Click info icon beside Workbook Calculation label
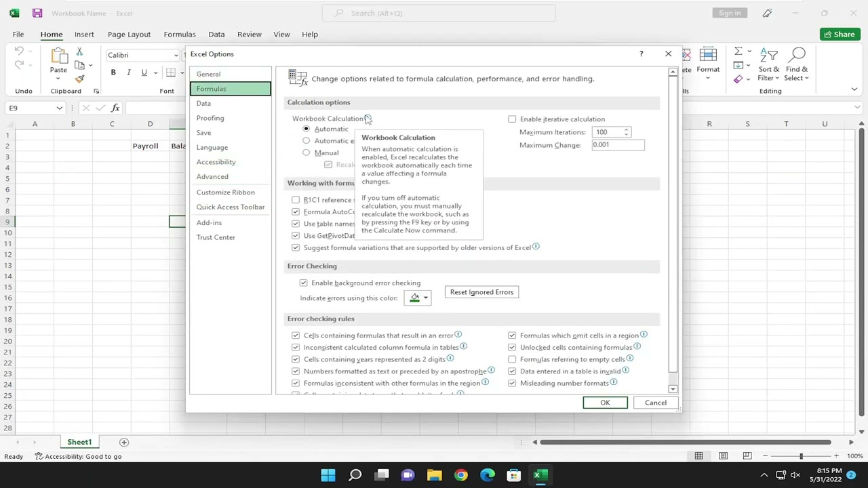 (368, 118)
